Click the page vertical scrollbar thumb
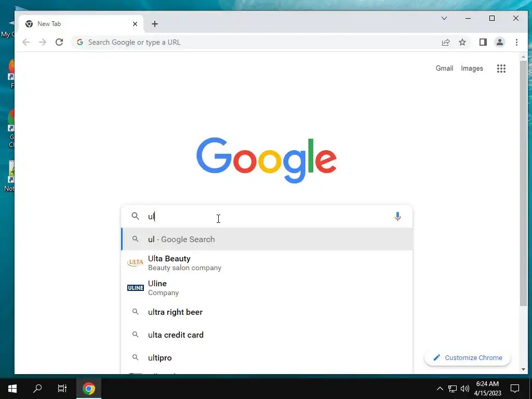Viewport: 532px width, 399px height. pos(523,183)
